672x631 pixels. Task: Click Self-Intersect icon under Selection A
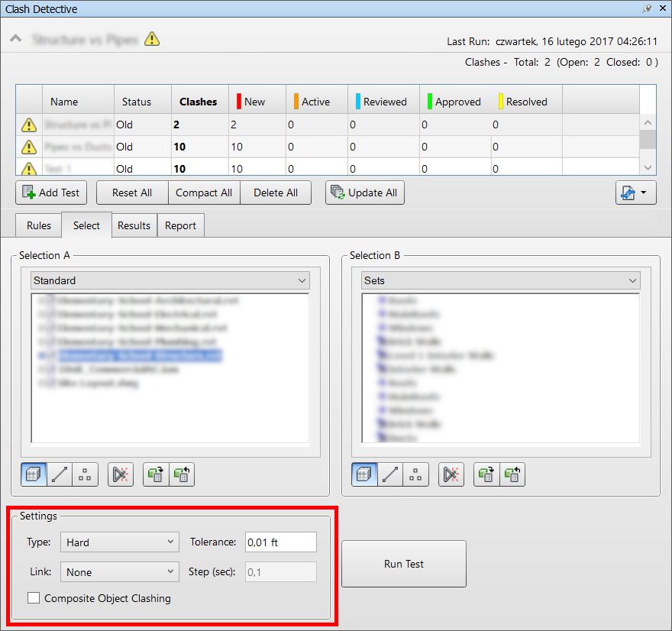click(121, 474)
